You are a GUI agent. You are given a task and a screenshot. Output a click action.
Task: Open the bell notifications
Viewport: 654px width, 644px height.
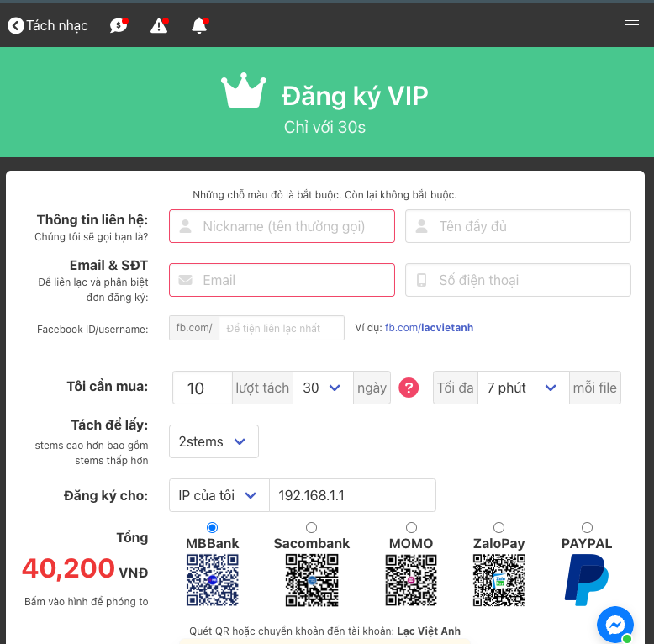[199, 25]
